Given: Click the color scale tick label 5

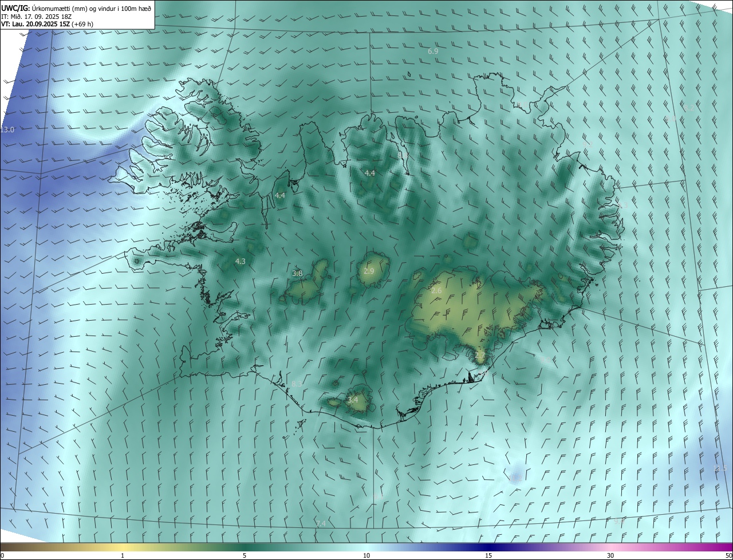Looking at the screenshot, I should [245, 555].
